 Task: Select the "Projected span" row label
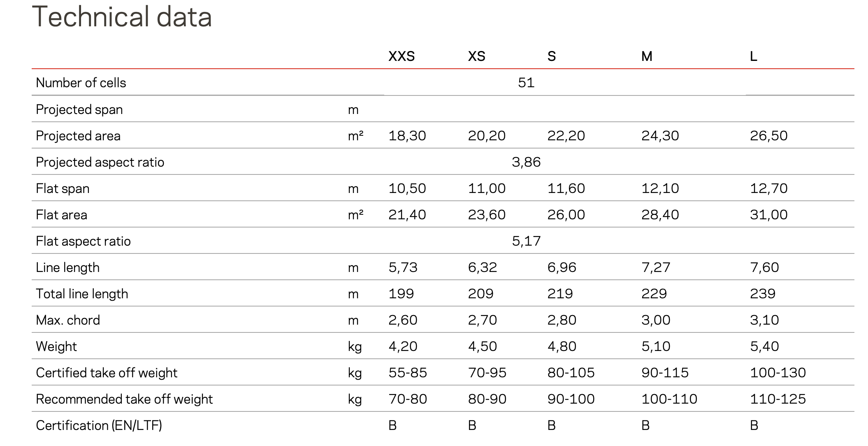click(79, 109)
